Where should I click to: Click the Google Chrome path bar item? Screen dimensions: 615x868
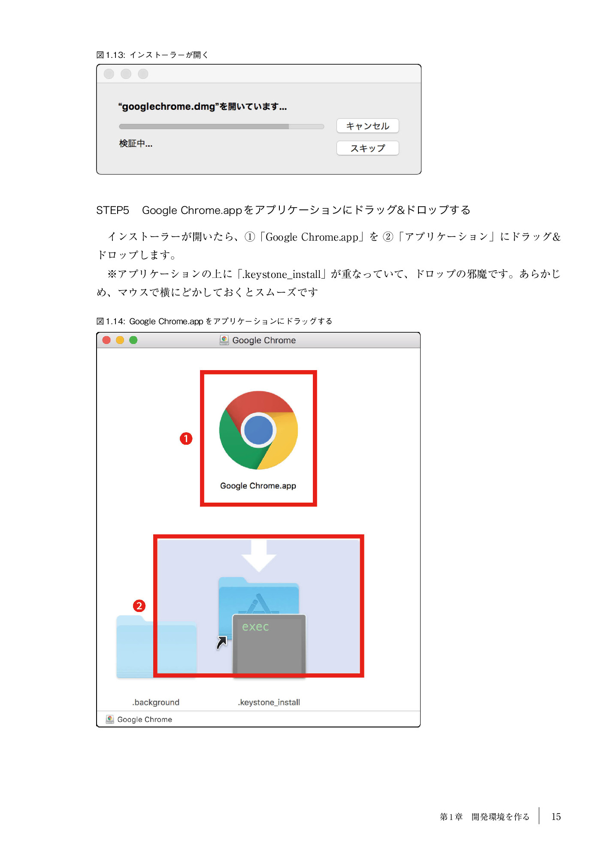145,720
